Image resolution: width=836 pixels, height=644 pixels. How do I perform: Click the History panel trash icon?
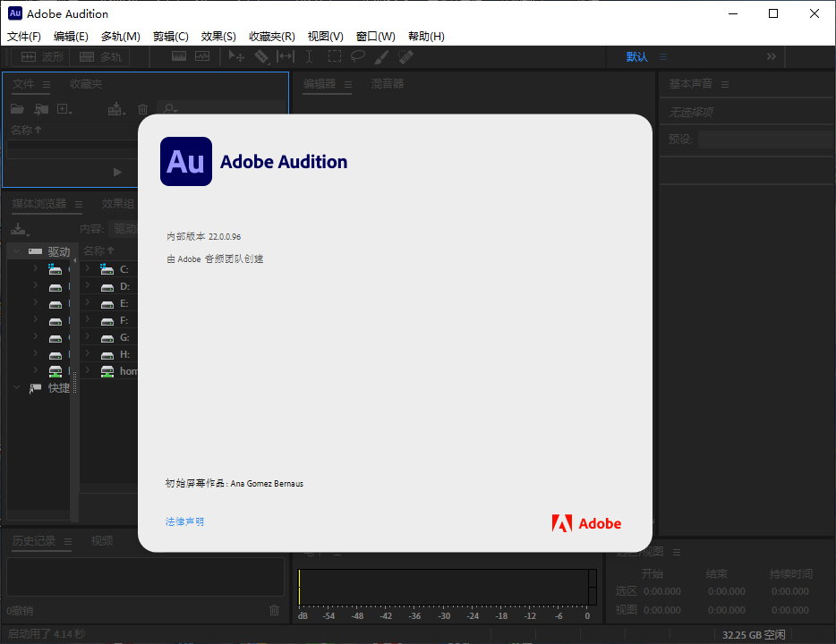274,610
